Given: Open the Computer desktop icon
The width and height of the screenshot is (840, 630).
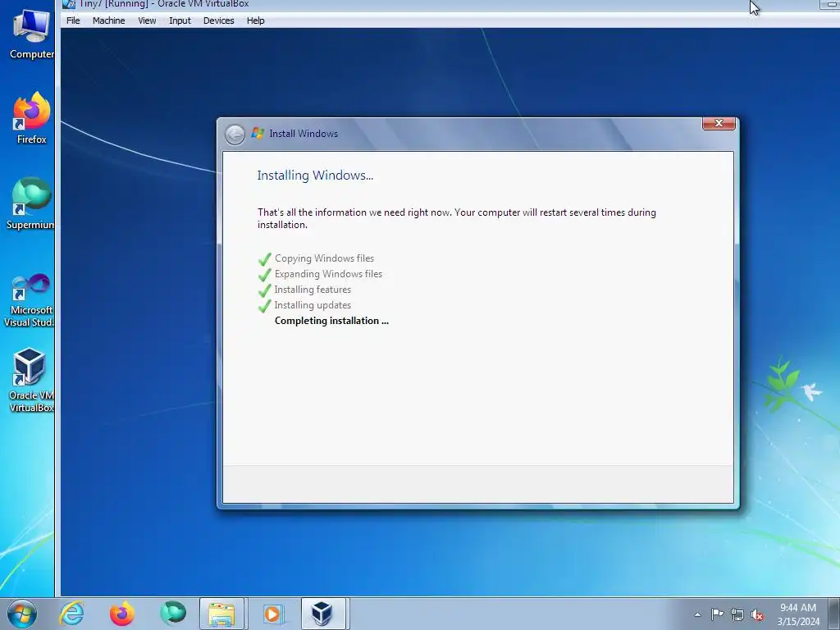Looking at the screenshot, I should click(x=31, y=33).
